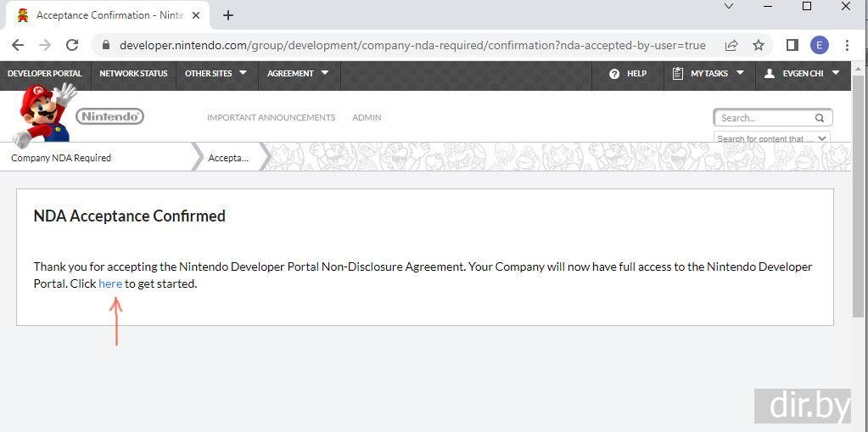The width and height of the screenshot is (868, 432).
Task: Click the magnifier icon in search box
Action: (x=820, y=118)
